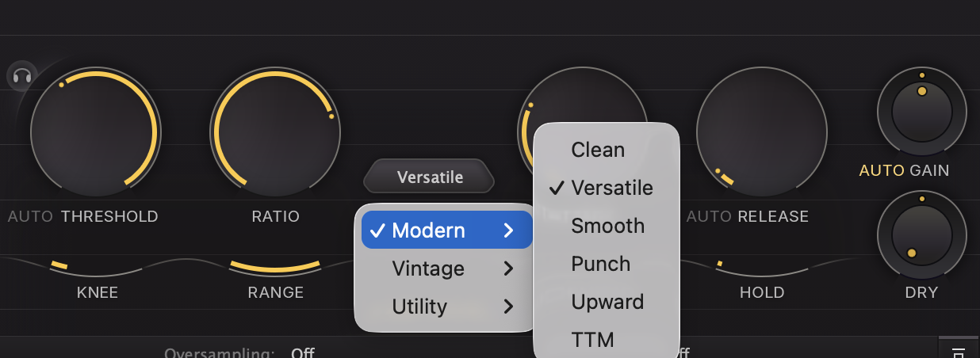Click the Threshold knob
Image resolution: width=980 pixels, height=358 pixels.
point(95,132)
